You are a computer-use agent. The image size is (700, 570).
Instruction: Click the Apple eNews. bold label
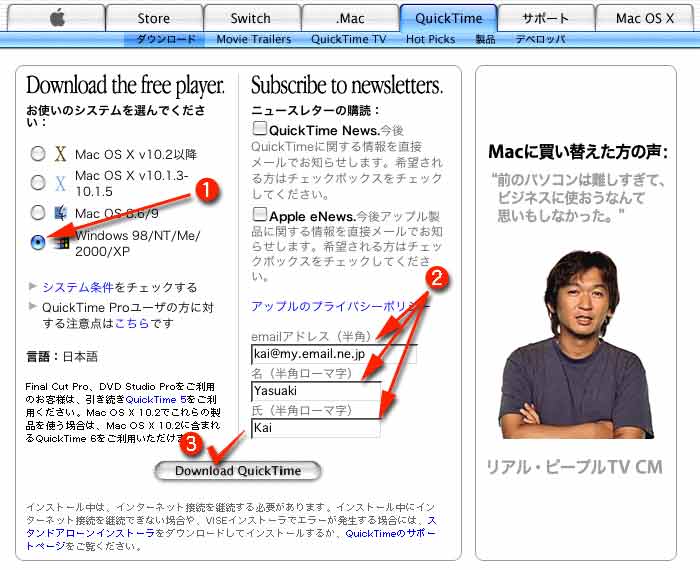[x=312, y=216]
